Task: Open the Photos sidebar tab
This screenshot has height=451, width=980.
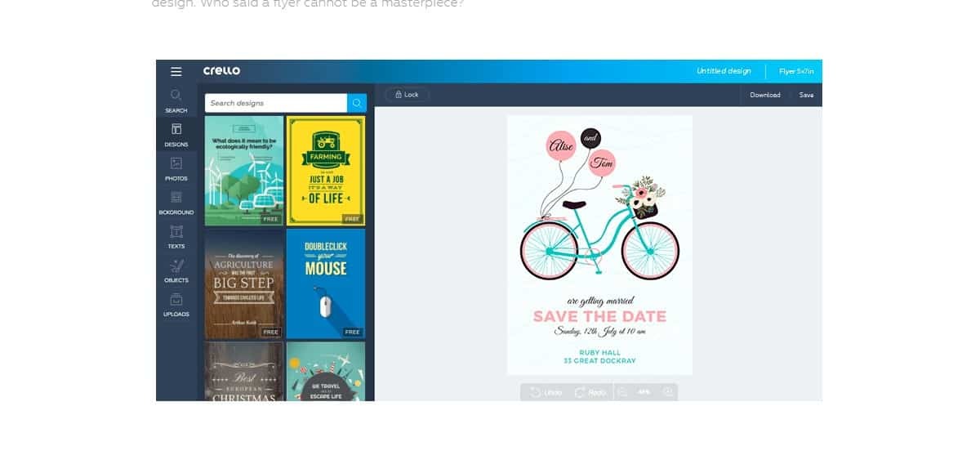Action: pos(176,169)
